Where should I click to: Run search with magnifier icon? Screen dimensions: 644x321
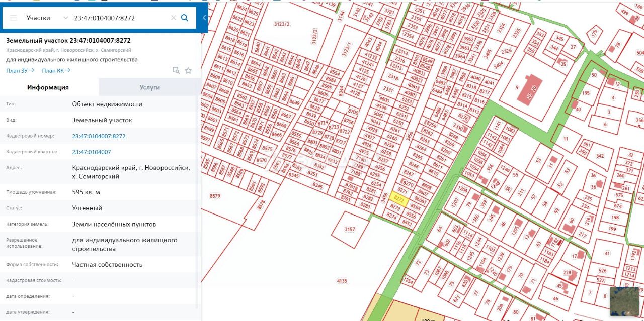185,18
